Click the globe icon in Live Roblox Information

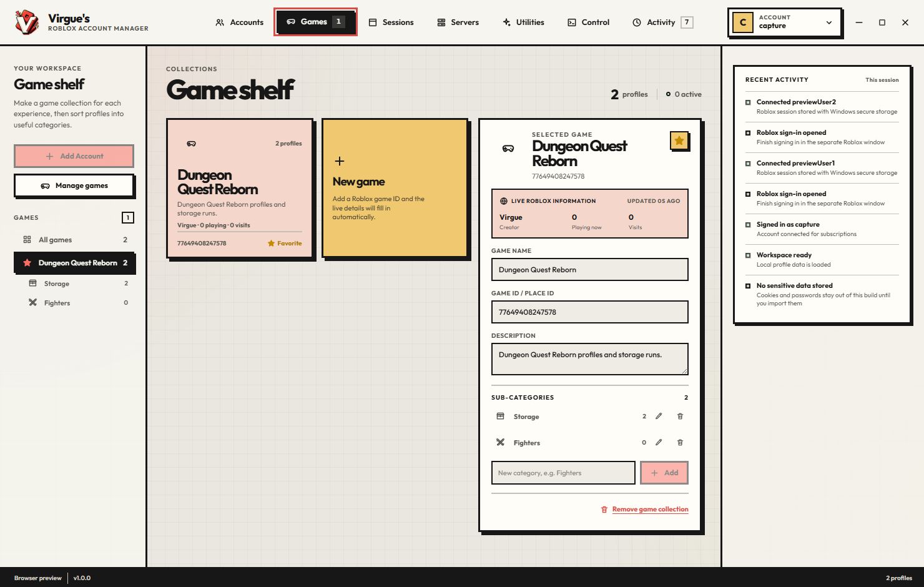click(504, 201)
